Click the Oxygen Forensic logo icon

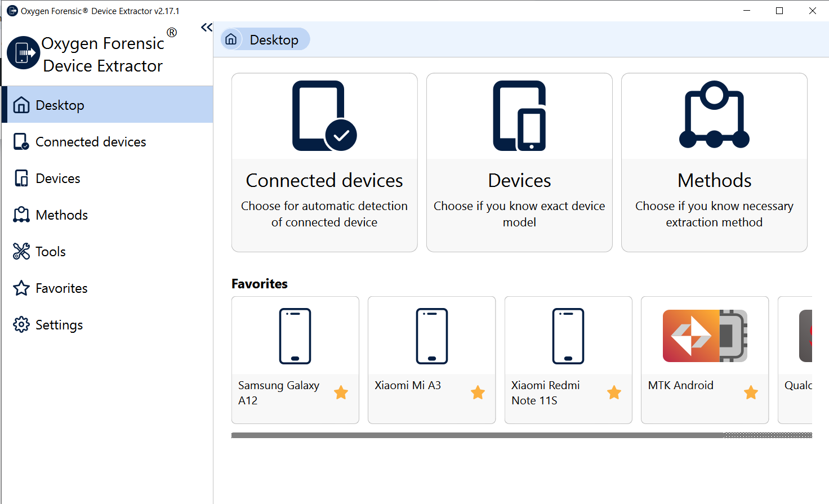pyautogui.click(x=23, y=53)
